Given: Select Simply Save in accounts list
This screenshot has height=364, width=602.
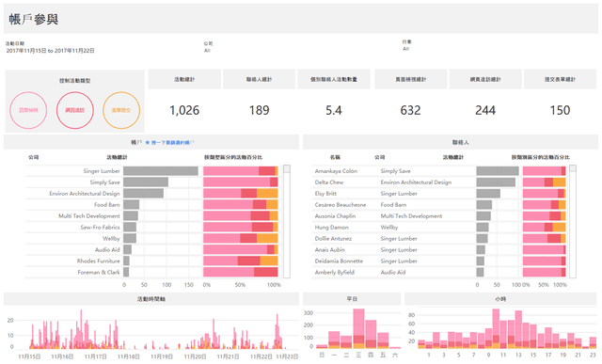Looking at the screenshot, I should (104, 182).
